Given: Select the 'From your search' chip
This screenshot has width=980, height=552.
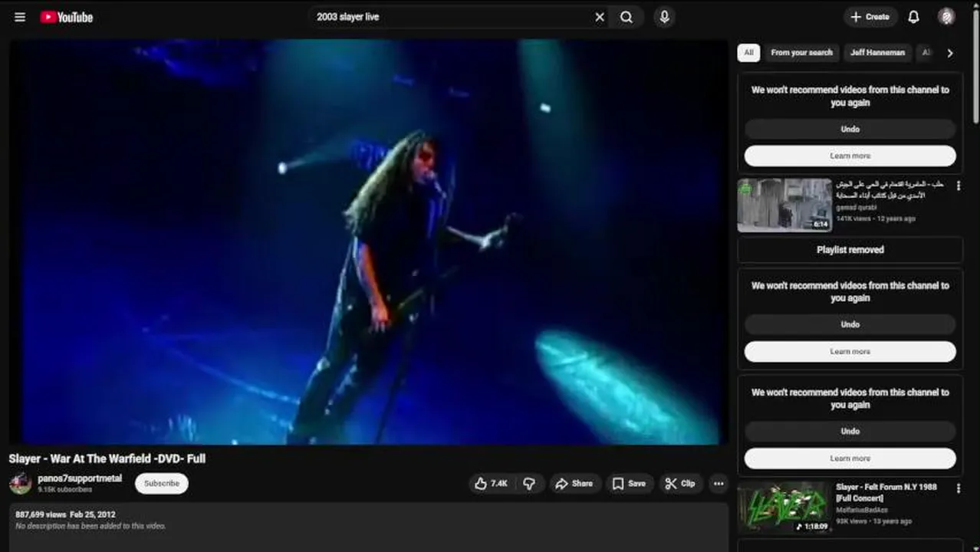Looking at the screenshot, I should pyautogui.click(x=801, y=53).
